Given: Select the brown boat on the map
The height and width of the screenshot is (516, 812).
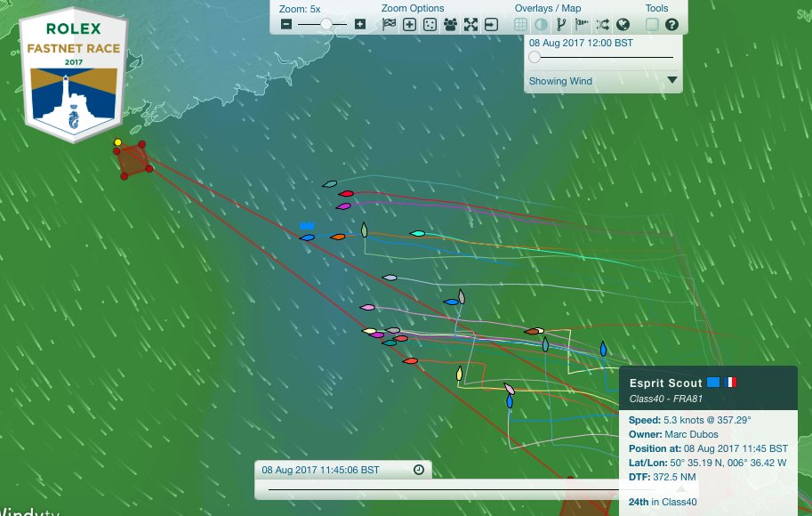Looking at the screenshot, I should click(x=532, y=332).
